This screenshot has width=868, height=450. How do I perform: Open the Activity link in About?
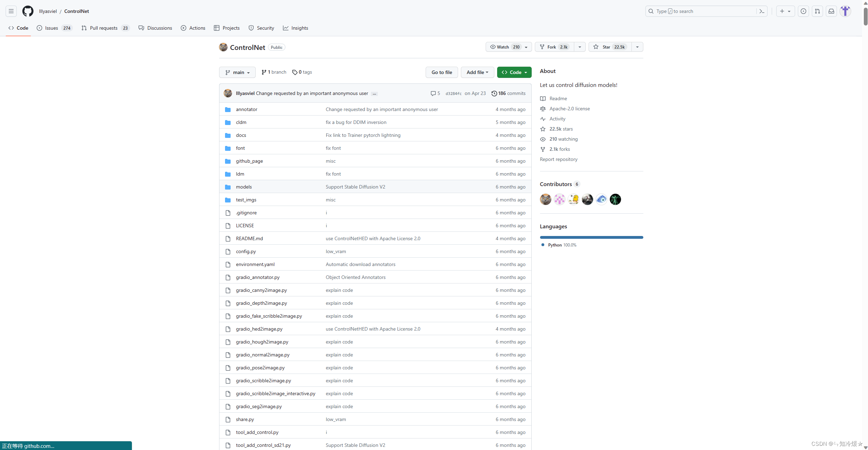558,119
